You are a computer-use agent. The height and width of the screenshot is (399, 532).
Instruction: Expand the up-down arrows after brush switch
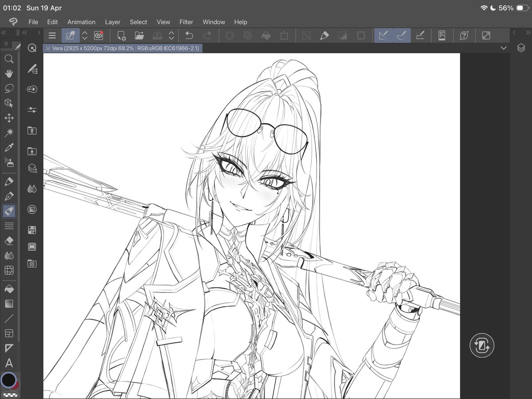(x=85, y=35)
